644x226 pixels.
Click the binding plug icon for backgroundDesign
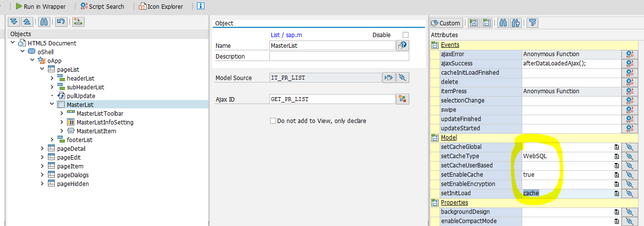(x=630, y=212)
